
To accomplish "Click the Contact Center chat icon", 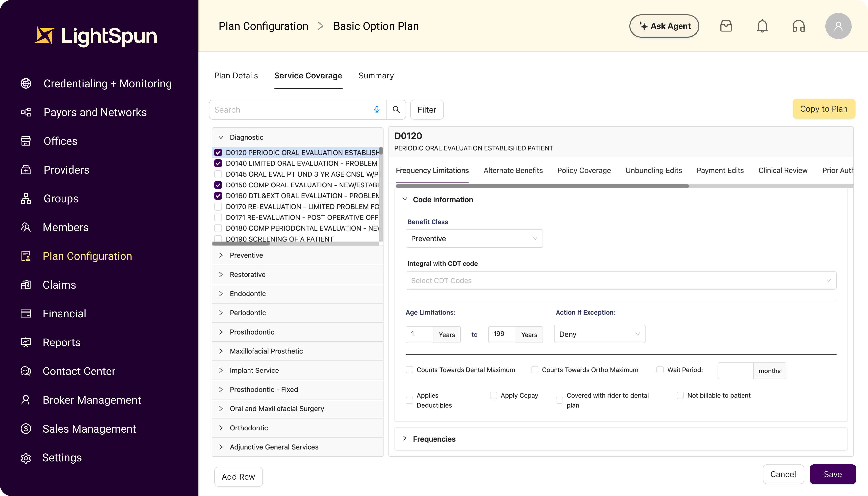I will 26,371.
